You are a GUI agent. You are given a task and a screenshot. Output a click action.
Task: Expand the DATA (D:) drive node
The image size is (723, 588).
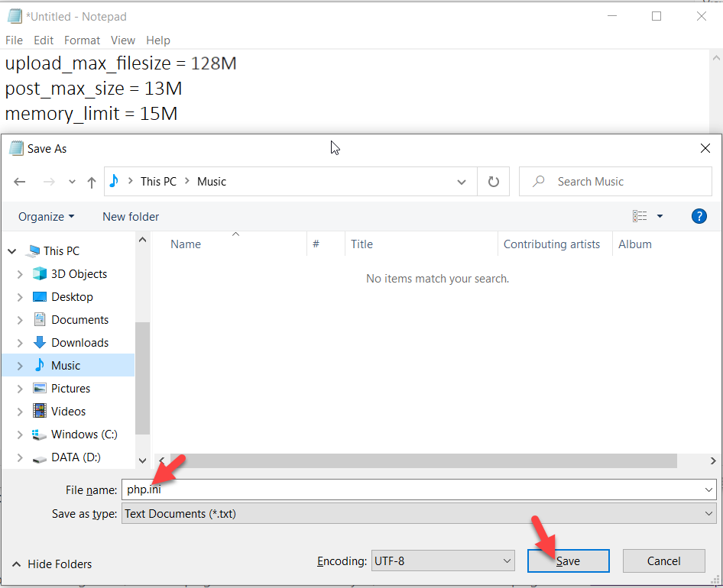click(x=20, y=457)
